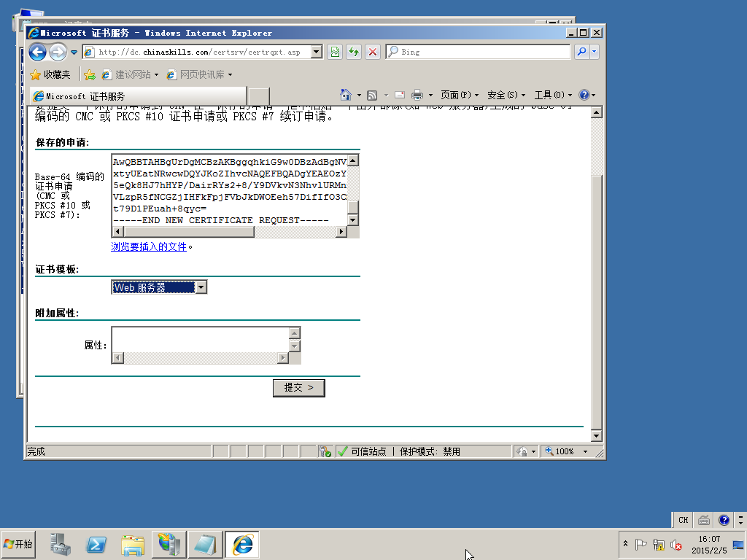Viewport: 747px width, 560px height.
Task: Click horizontal scrollbar thumb in request textarea
Action: (189, 232)
